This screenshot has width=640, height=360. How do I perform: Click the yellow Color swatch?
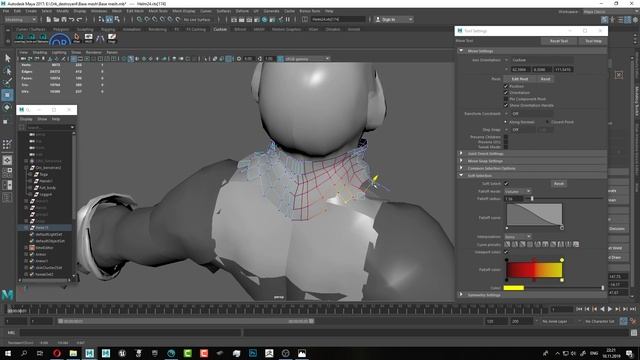(x=513, y=288)
